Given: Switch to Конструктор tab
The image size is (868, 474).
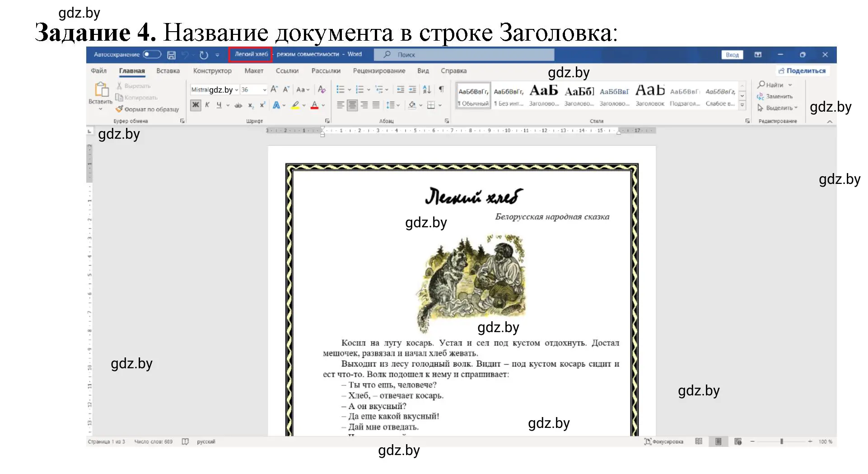Looking at the screenshot, I should pyautogui.click(x=212, y=71).
